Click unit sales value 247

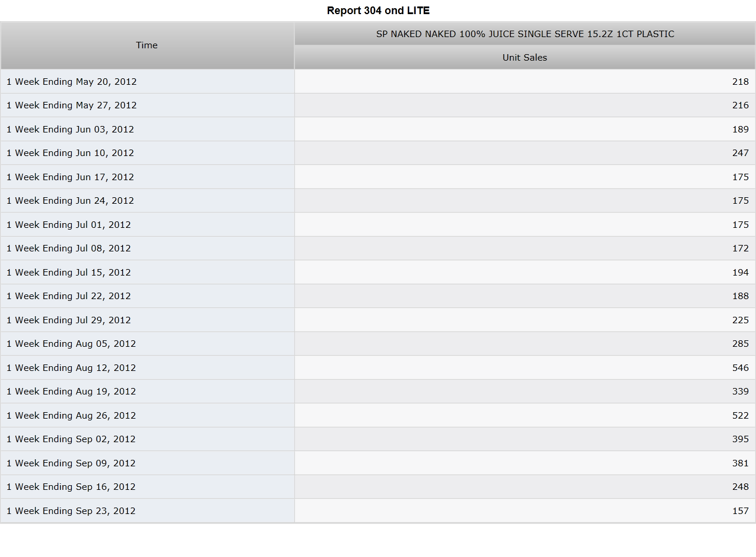pyautogui.click(x=741, y=153)
